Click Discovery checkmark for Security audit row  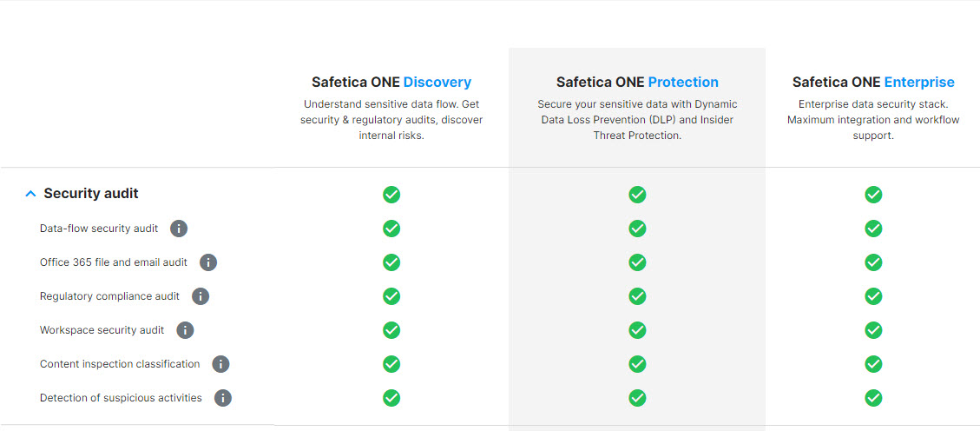click(x=391, y=195)
